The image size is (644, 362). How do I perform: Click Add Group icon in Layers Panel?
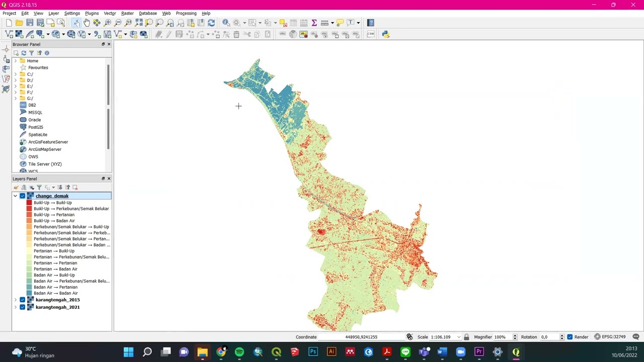click(24, 188)
